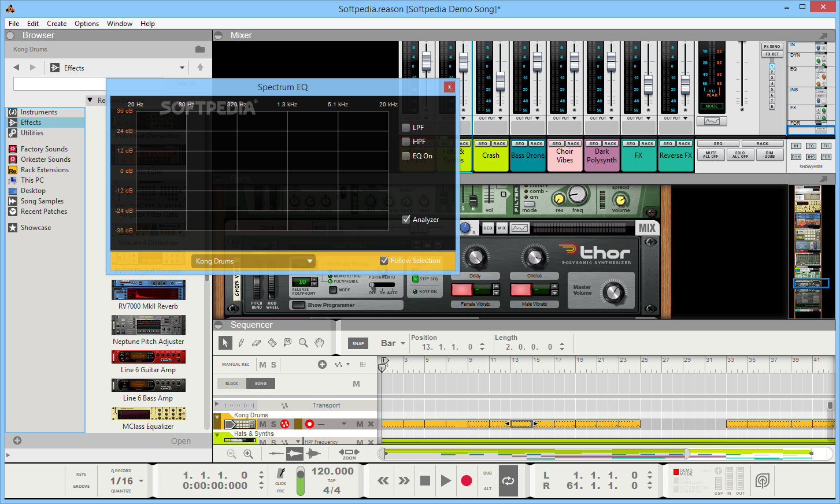Delete Kong Drums lane with X icon
Image resolution: width=840 pixels, height=504 pixels.
point(371,424)
